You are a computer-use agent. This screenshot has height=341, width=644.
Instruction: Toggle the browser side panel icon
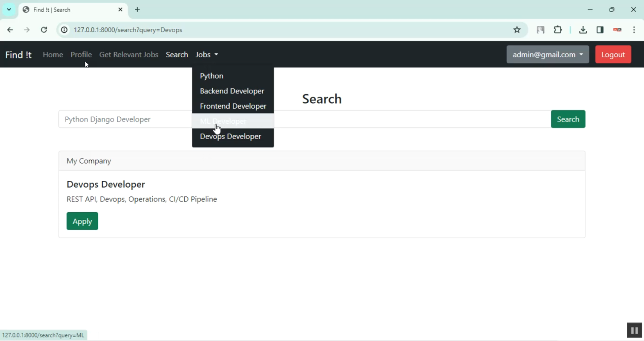pos(600,30)
